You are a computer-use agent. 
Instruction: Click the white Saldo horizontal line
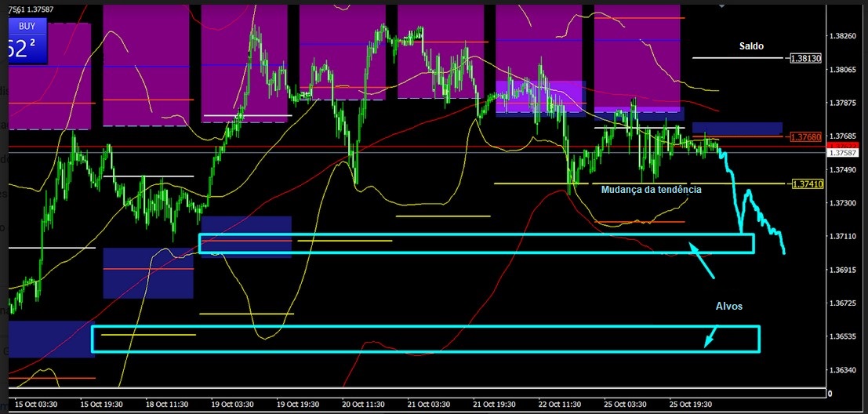[x=737, y=58]
